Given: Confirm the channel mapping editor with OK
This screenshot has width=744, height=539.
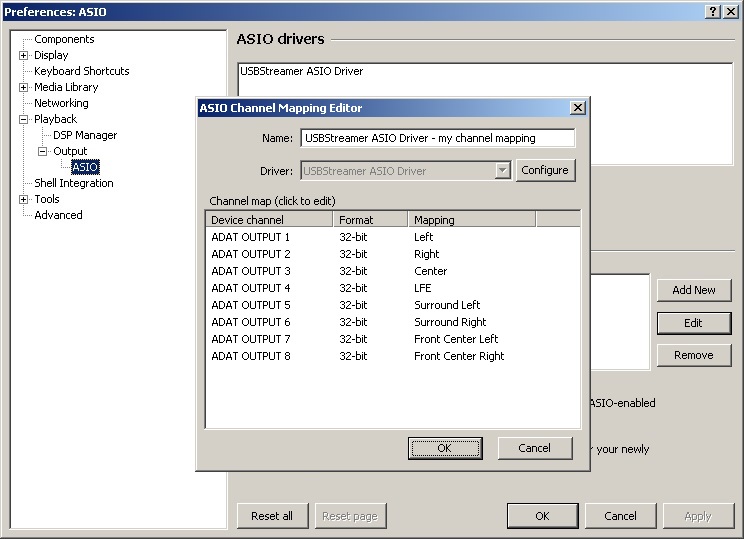Looking at the screenshot, I should [x=445, y=449].
